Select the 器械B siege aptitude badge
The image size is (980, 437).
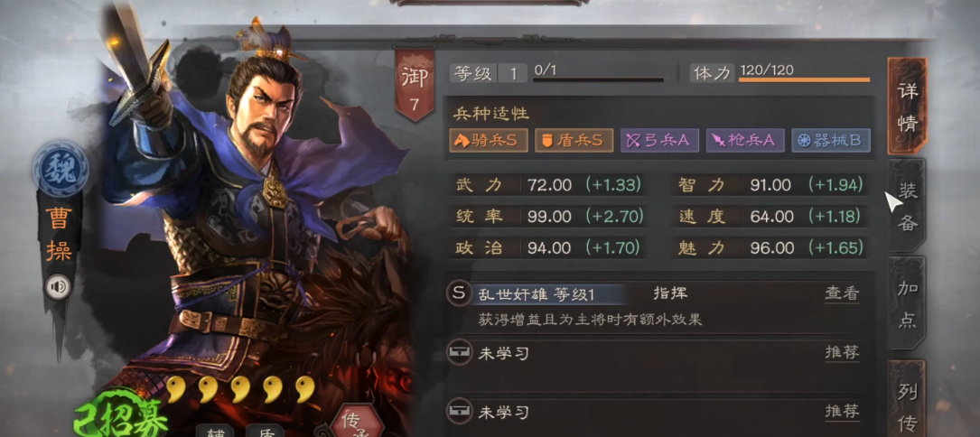pyautogui.click(x=831, y=141)
